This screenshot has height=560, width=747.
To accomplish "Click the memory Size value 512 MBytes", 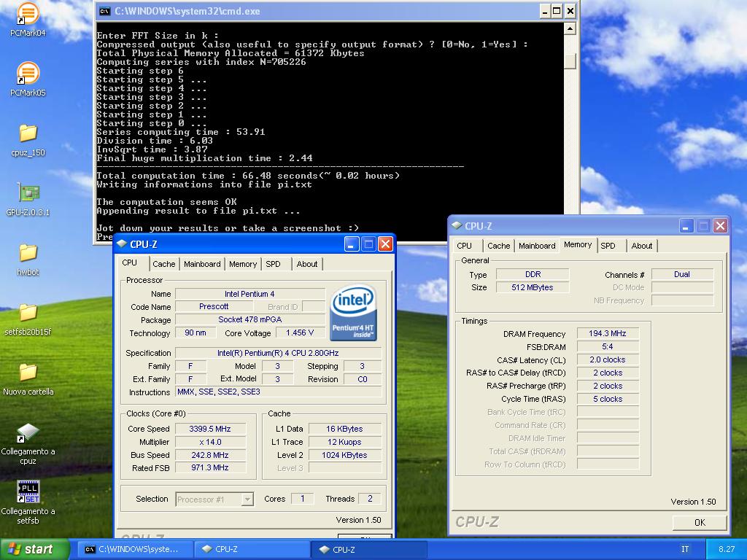I will 532,287.
